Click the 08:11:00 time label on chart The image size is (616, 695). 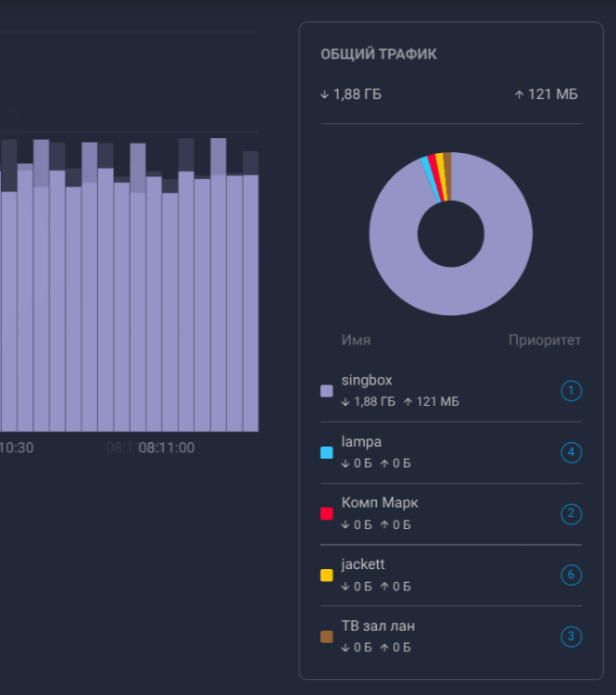[167, 448]
